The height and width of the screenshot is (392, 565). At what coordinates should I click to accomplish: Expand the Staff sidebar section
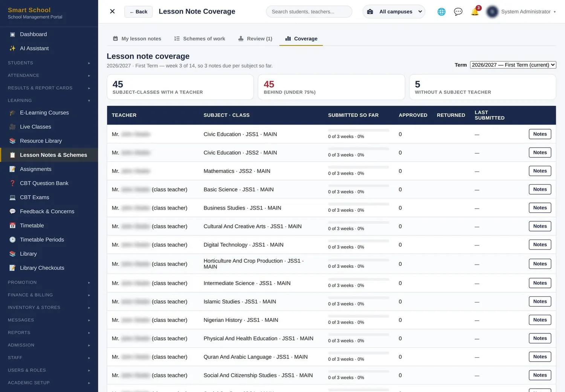(49, 358)
